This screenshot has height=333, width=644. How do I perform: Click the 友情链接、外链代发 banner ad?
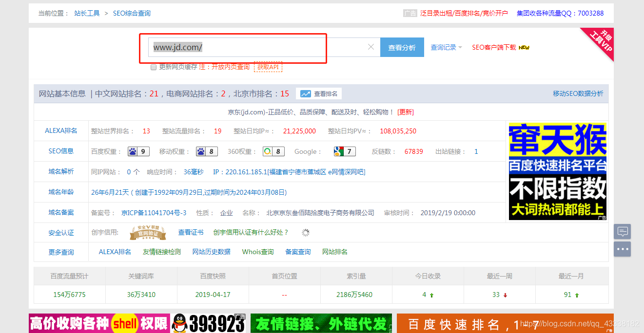pos(321,323)
